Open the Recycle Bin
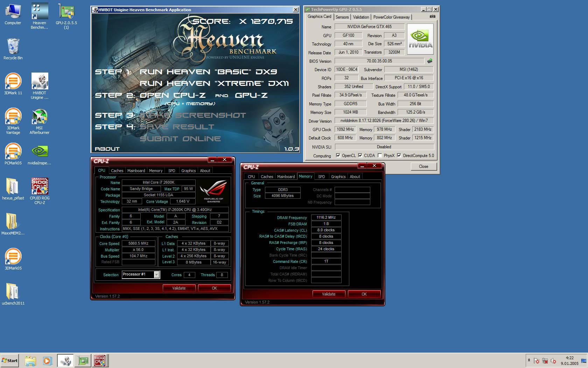This screenshot has width=588, height=368. pos(13,49)
